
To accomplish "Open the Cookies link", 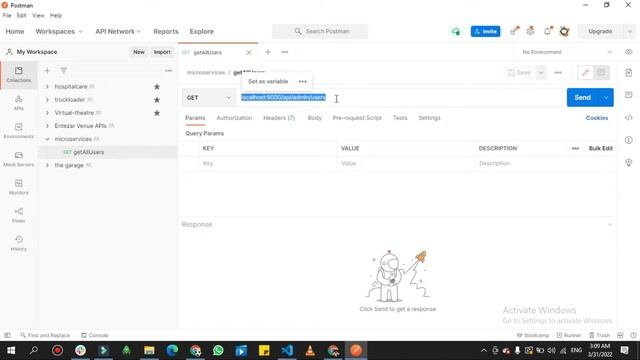I will point(597,118).
